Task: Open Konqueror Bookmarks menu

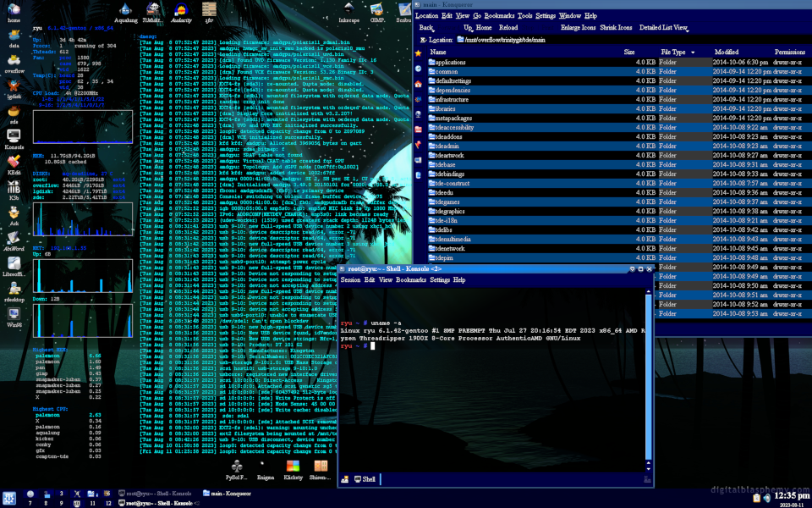Action: (499, 15)
